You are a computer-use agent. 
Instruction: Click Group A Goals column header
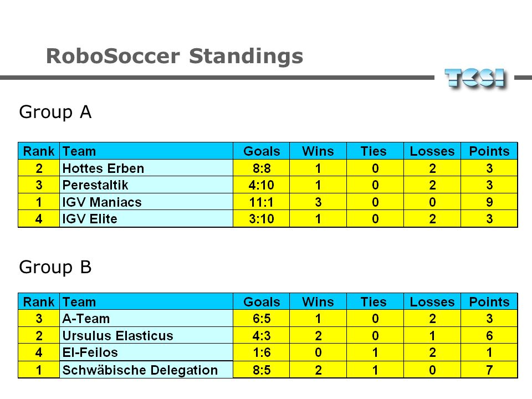(261, 151)
